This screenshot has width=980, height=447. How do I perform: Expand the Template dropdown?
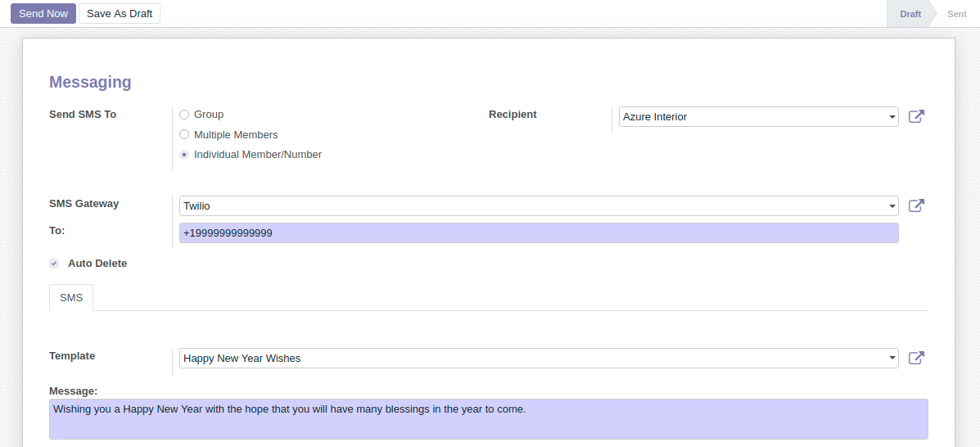(x=892, y=359)
